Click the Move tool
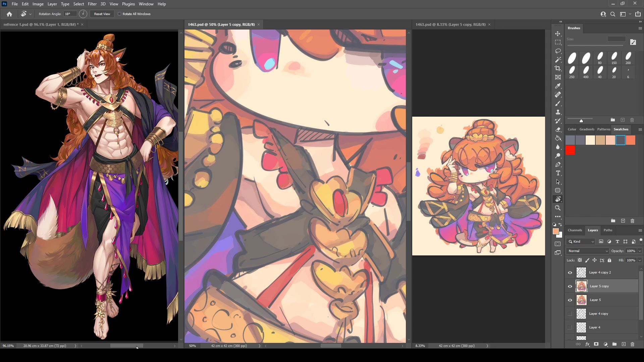The width and height of the screenshot is (644, 362). tap(558, 34)
